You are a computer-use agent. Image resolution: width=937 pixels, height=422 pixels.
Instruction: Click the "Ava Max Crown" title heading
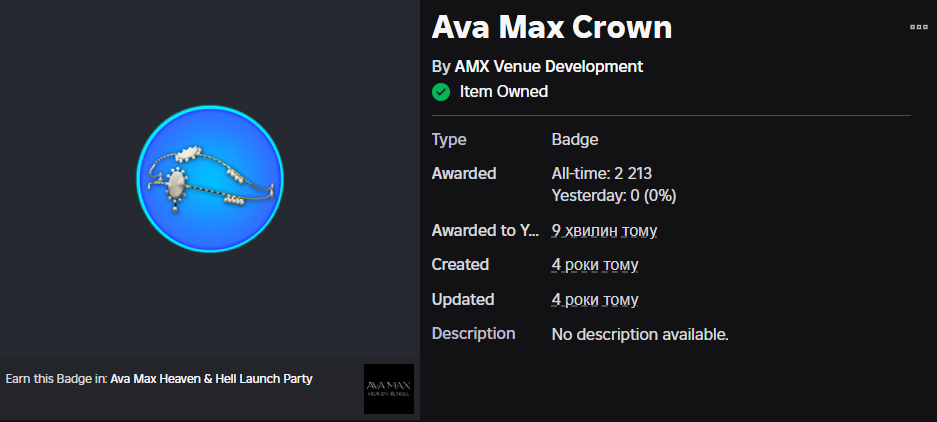click(552, 28)
